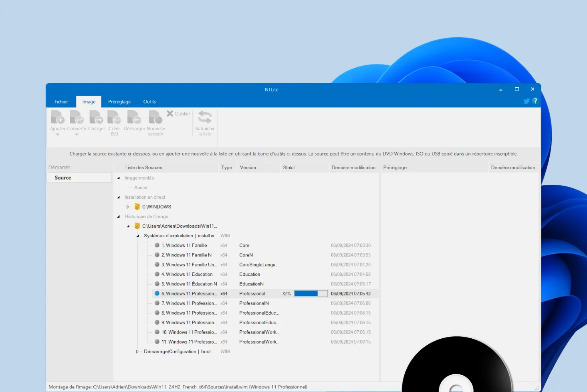Open the Twitter bird icon link
The image size is (587, 392).
coord(526,101)
